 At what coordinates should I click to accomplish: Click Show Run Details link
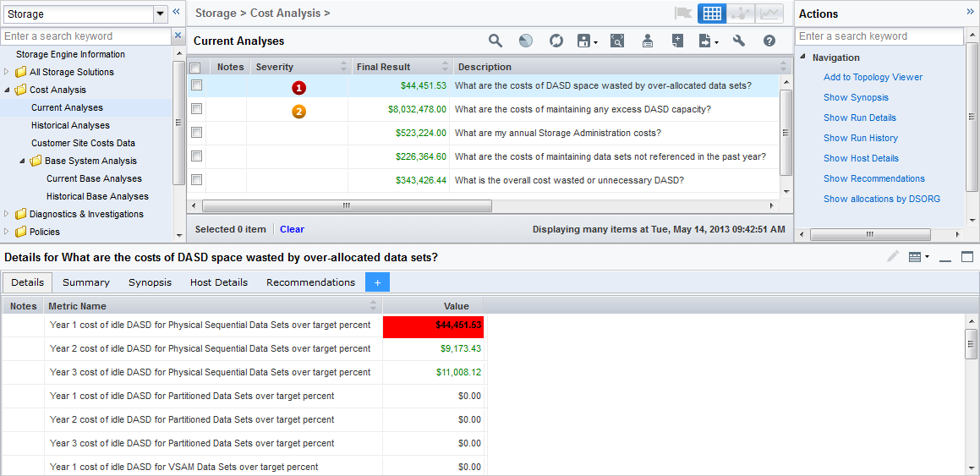860,118
